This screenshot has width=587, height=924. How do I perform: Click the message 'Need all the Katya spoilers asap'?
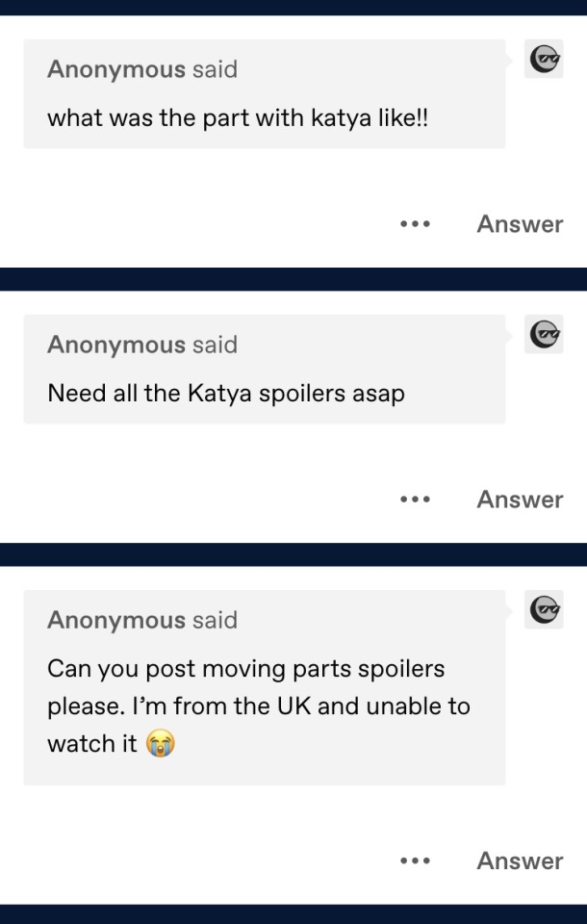226,395
